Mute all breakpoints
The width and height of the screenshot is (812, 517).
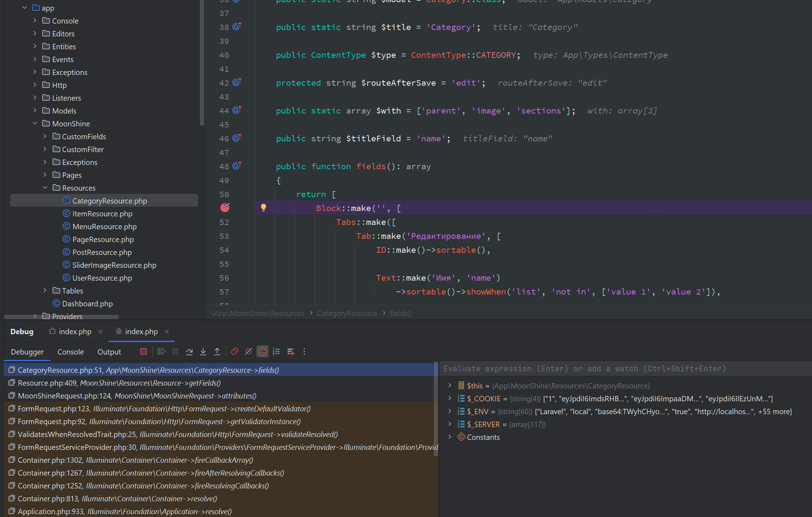click(249, 352)
